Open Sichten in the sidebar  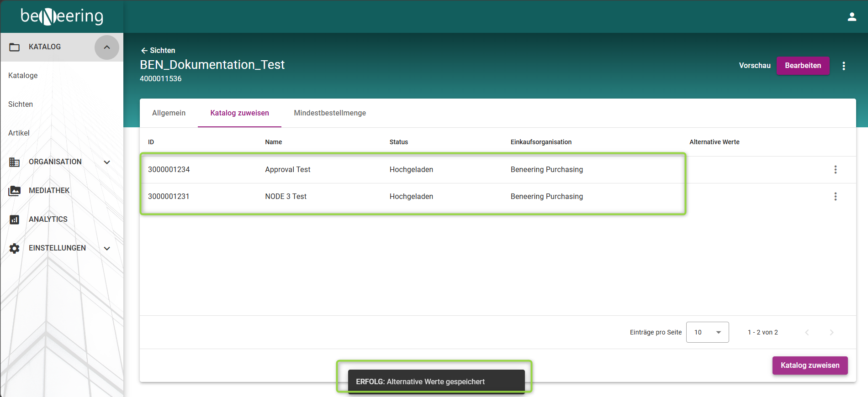pos(21,104)
